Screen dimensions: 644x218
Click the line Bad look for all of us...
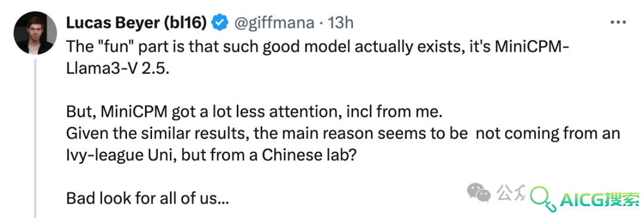(147, 199)
